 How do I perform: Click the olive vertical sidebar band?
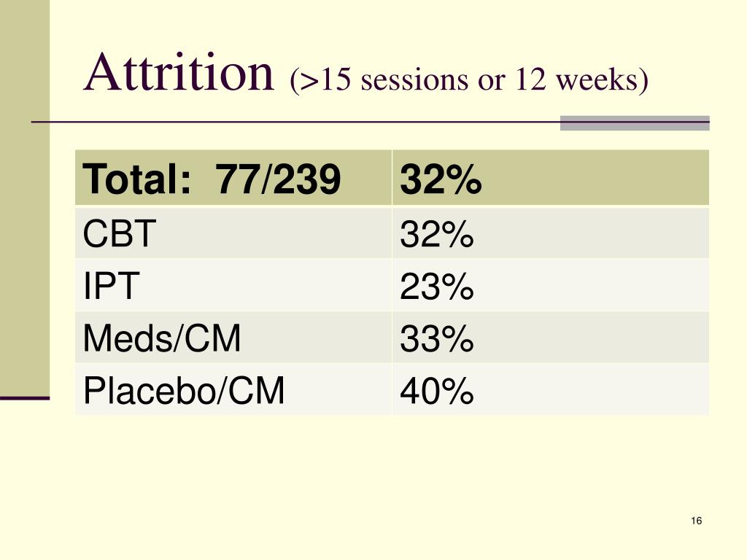tap(25, 198)
